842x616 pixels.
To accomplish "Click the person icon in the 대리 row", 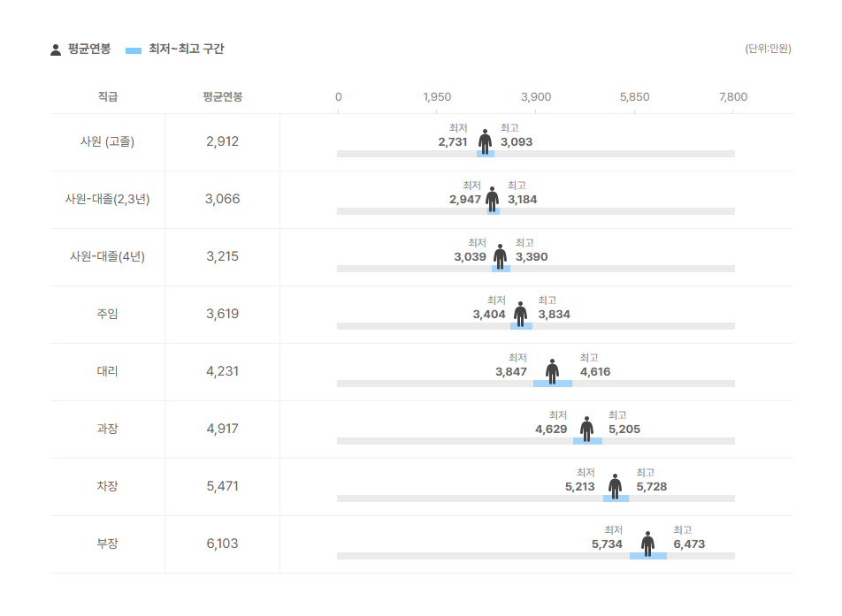I will click(x=552, y=371).
